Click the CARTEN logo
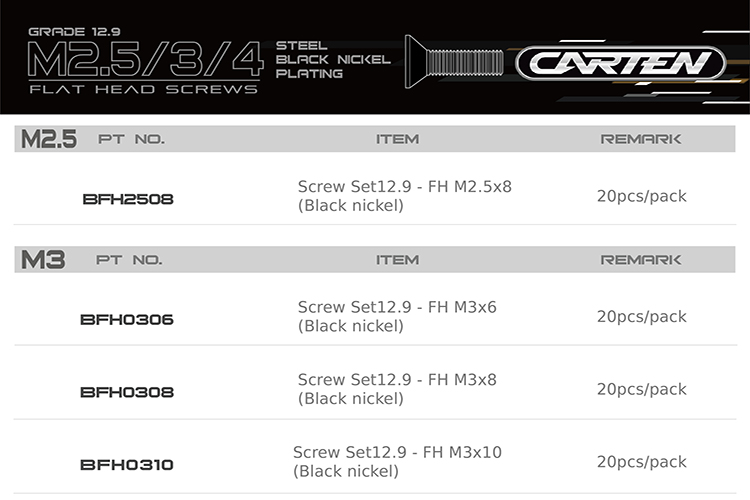 (x=620, y=64)
